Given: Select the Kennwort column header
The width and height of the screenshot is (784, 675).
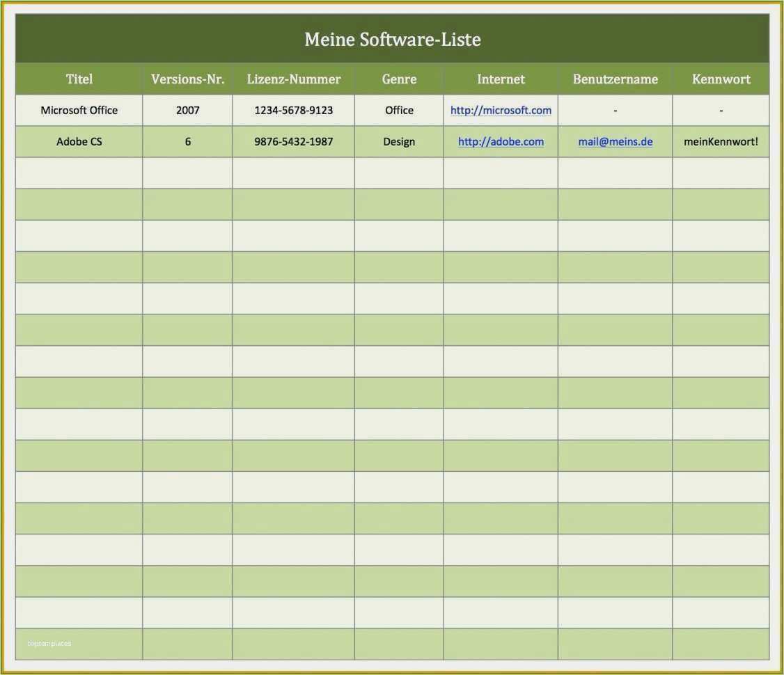Looking at the screenshot, I should 721,79.
